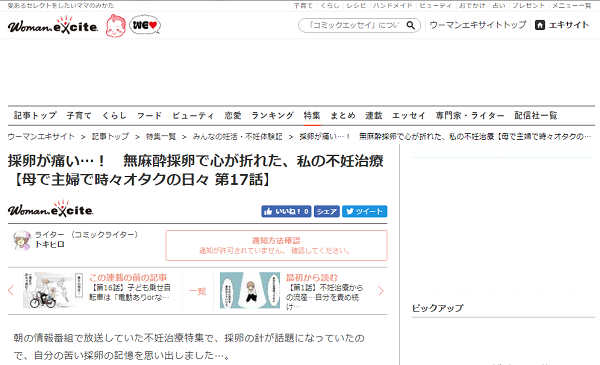The width and height of the screenshot is (600, 365).
Task: Select くらし in main navigation bar
Action: tap(114, 115)
